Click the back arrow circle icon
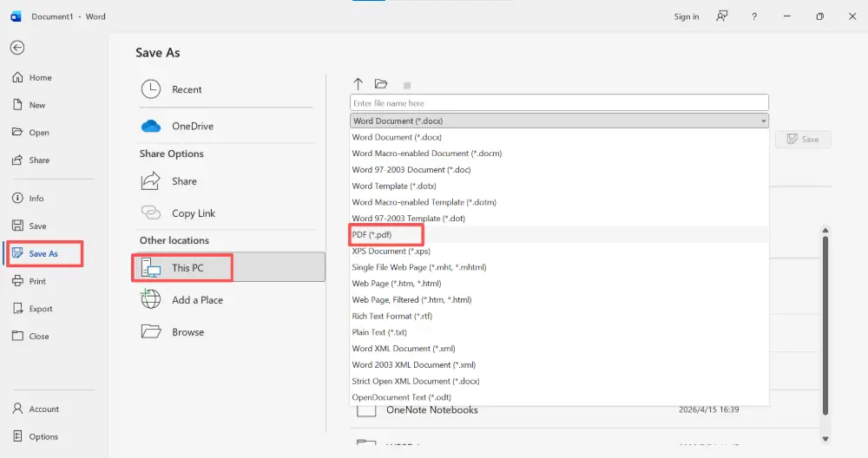The height and width of the screenshot is (458, 868). coord(17,48)
